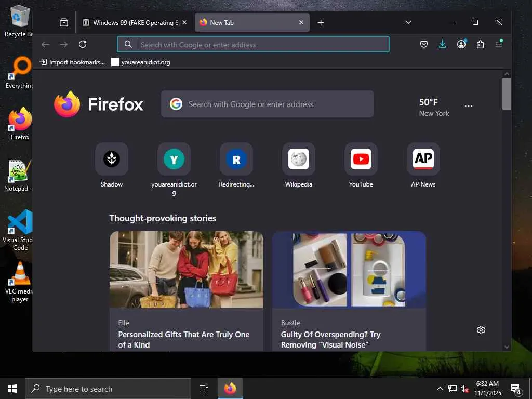Select the Everything search desktop icon

coord(20,73)
